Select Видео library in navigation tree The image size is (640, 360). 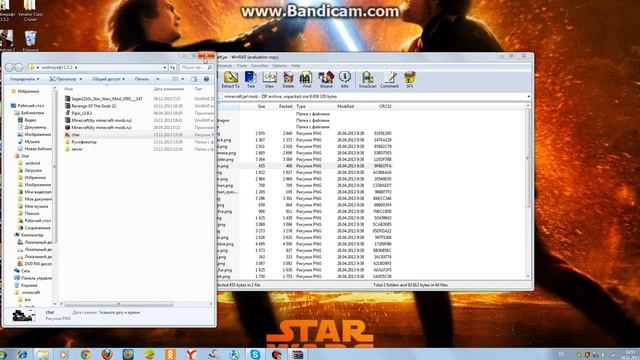(27, 120)
